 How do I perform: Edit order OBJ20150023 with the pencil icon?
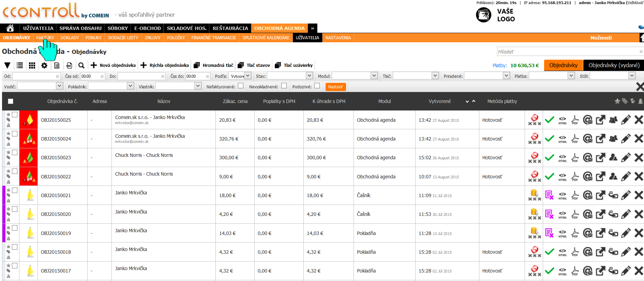626,158
